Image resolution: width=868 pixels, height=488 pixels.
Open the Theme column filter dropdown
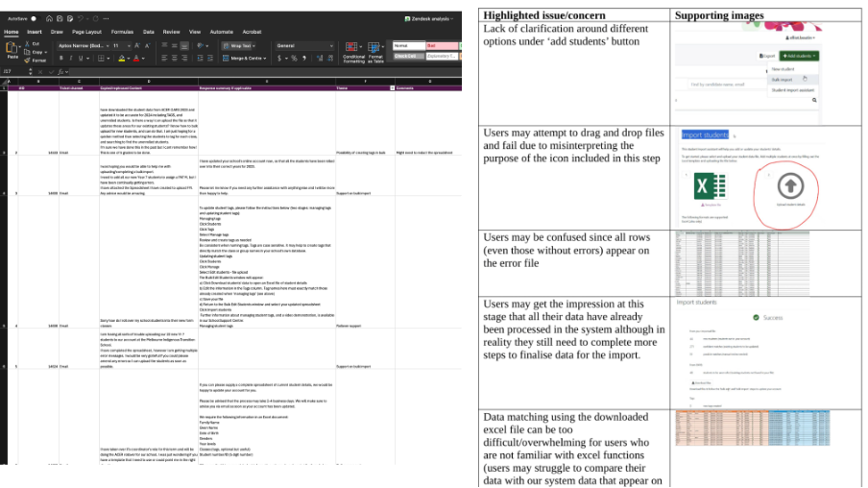coord(393,88)
